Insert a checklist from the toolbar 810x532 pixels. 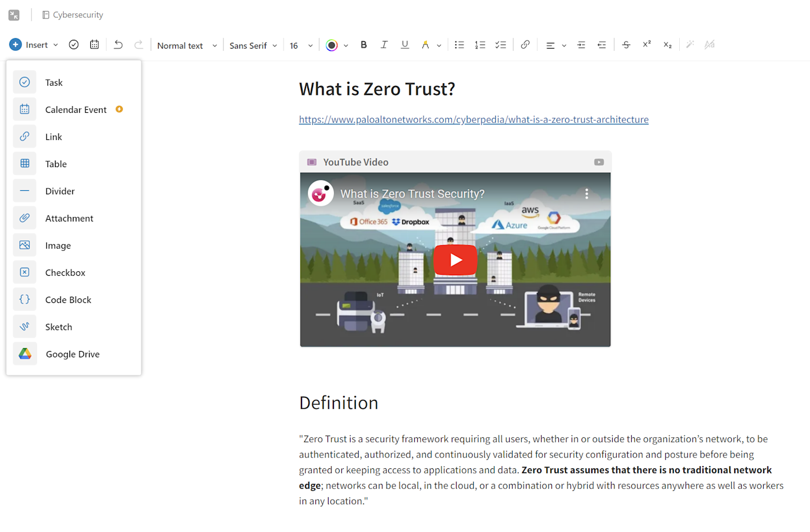tap(501, 45)
